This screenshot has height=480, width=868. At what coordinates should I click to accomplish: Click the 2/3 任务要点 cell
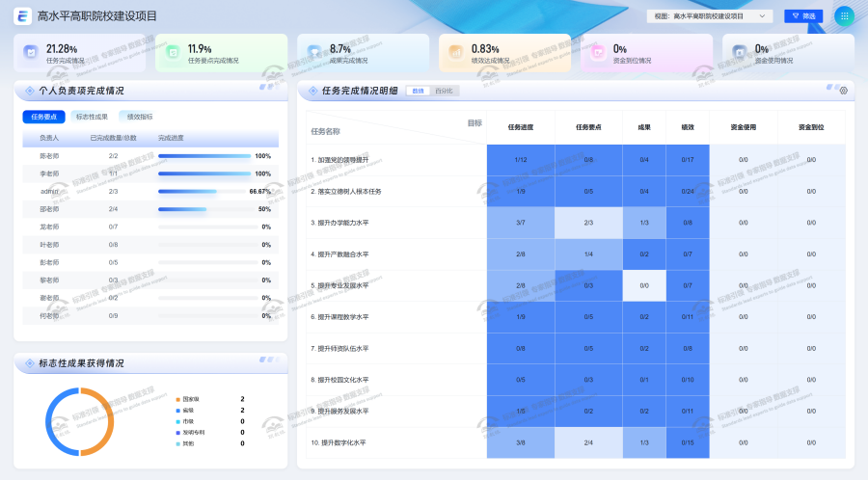(x=588, y=223)
